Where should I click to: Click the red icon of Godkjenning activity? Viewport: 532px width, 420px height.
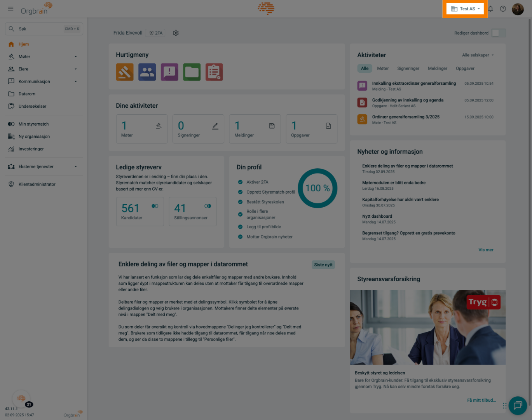[362, 103]
